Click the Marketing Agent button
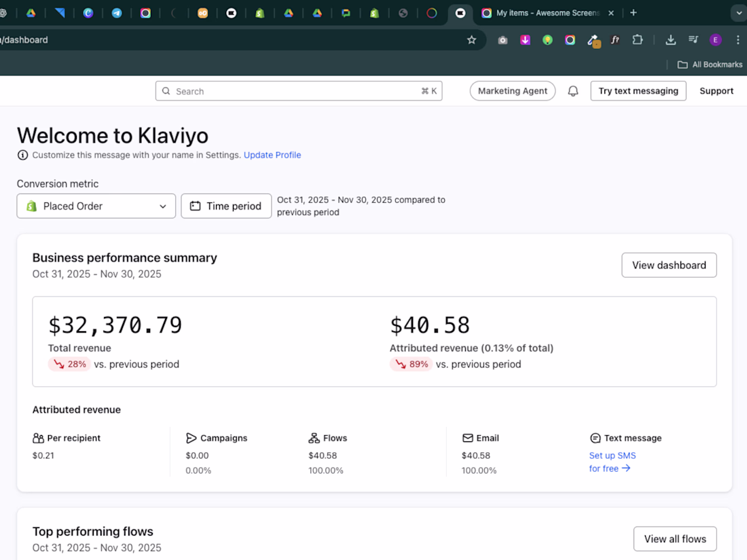 coord(513,91)
